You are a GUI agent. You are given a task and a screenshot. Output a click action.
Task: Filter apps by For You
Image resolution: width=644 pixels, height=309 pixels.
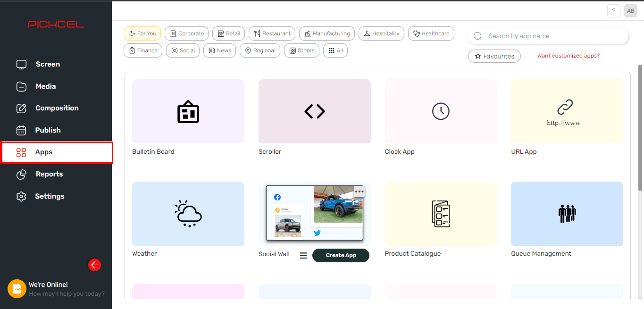point(142,33)
